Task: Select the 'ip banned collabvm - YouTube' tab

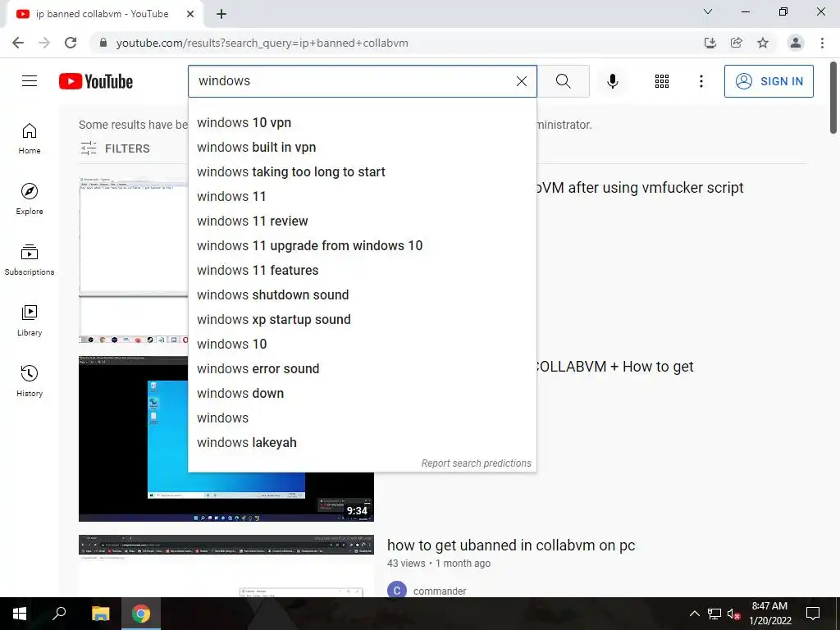Action: pos(102,14)
